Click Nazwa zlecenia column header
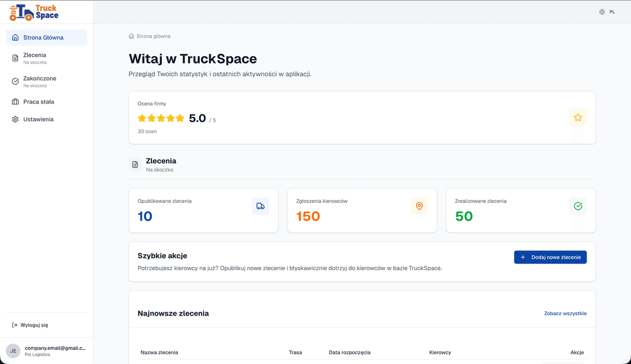 [x=159, y=352]
